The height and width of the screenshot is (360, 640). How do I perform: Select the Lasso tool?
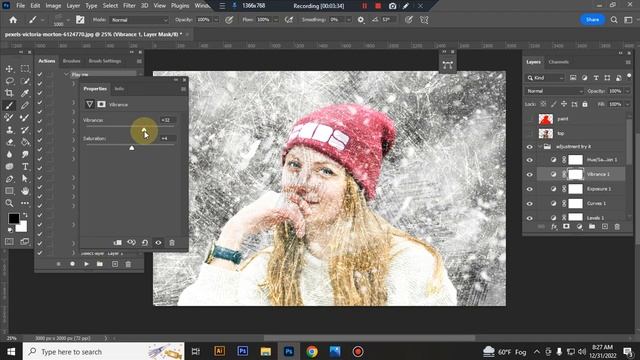coord(9,81)
